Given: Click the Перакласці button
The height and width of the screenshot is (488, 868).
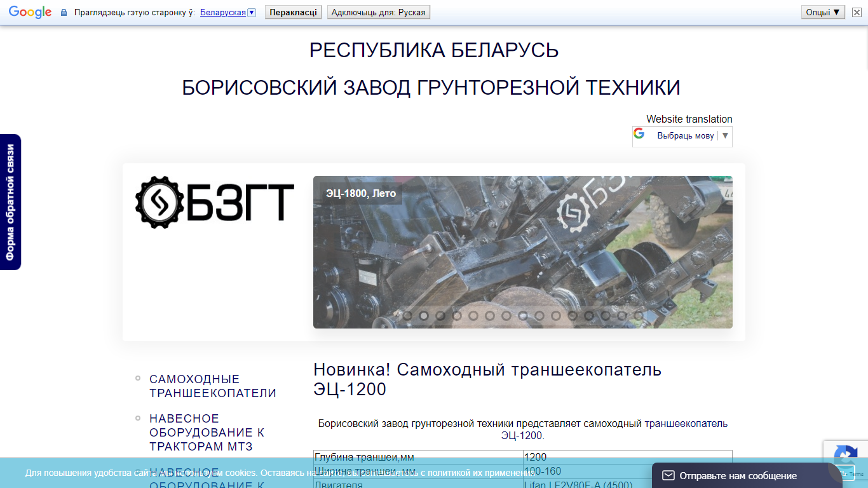Looking at the screenshot, I should coord(293,12).
